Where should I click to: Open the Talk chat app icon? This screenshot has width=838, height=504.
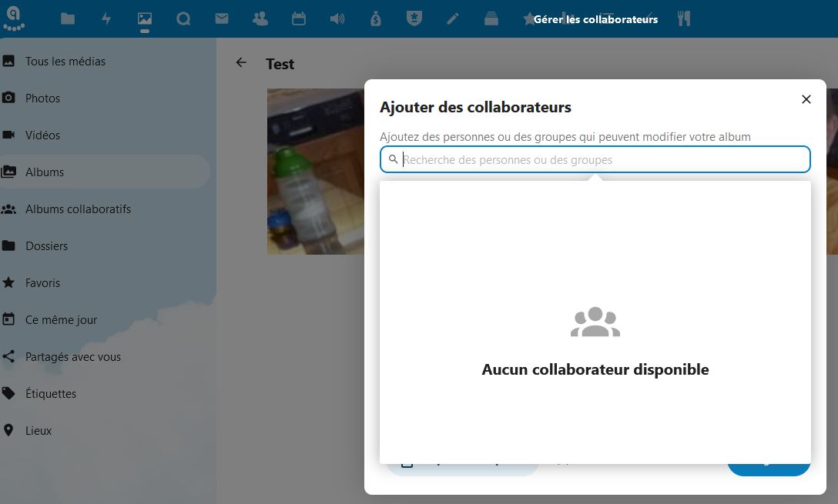[183, 18]
